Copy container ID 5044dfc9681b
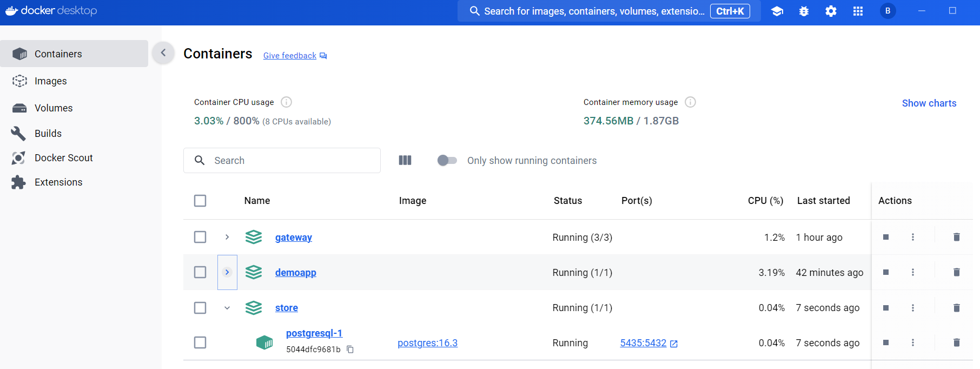The image size is (980, 369). tap(350, 350)
